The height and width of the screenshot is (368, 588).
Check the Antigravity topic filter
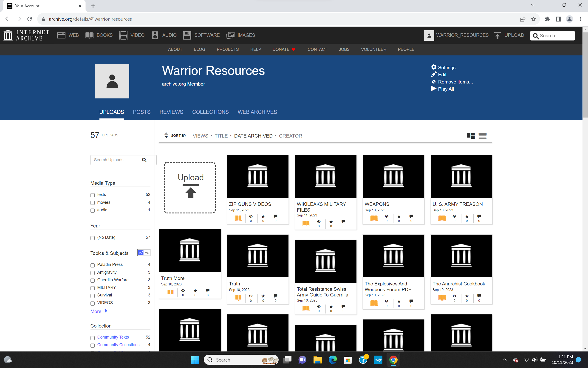pos(93,273)
